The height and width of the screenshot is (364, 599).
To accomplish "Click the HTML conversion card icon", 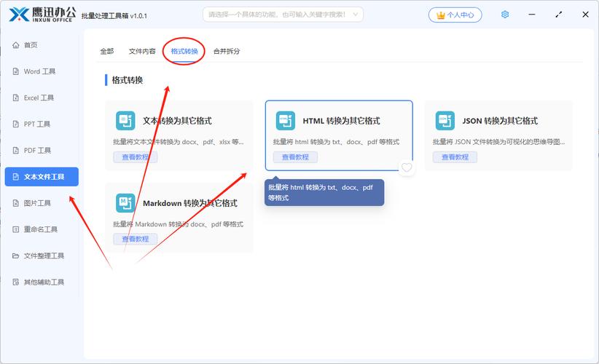I will (x=286, y=121).
